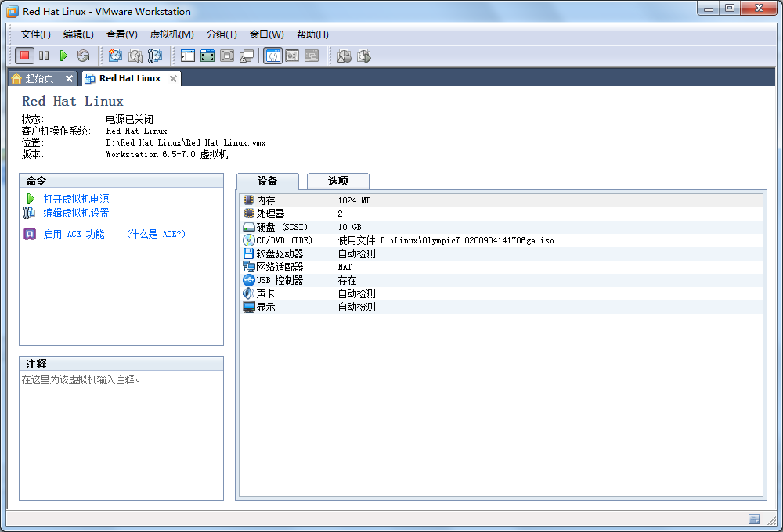Click the 编辑虚拟机设置 link
The height and width of the screenshot is (532, 783).
76,213
